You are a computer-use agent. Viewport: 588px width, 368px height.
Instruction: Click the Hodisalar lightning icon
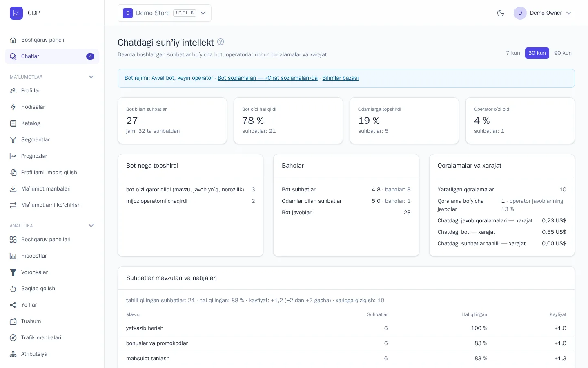(13, 107)
